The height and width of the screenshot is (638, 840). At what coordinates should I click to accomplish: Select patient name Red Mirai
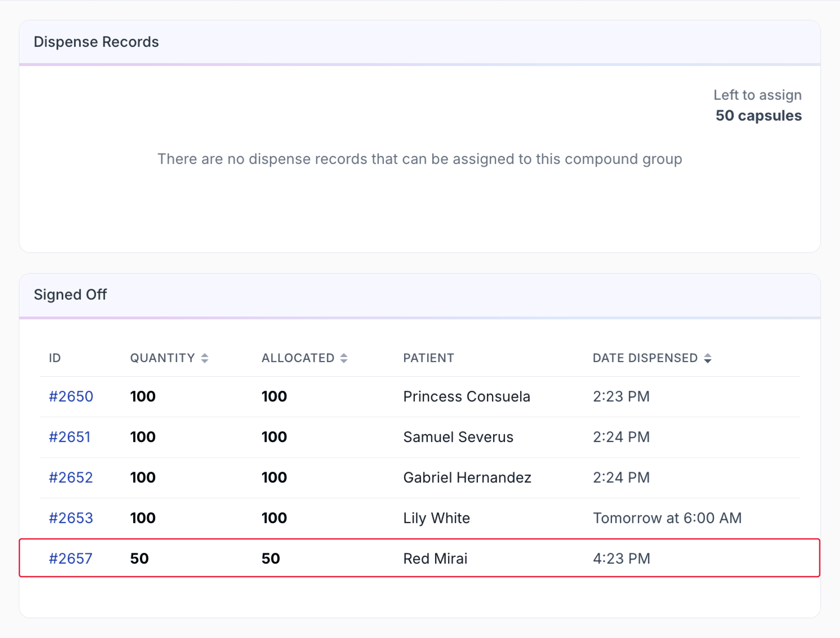point(435,559)
